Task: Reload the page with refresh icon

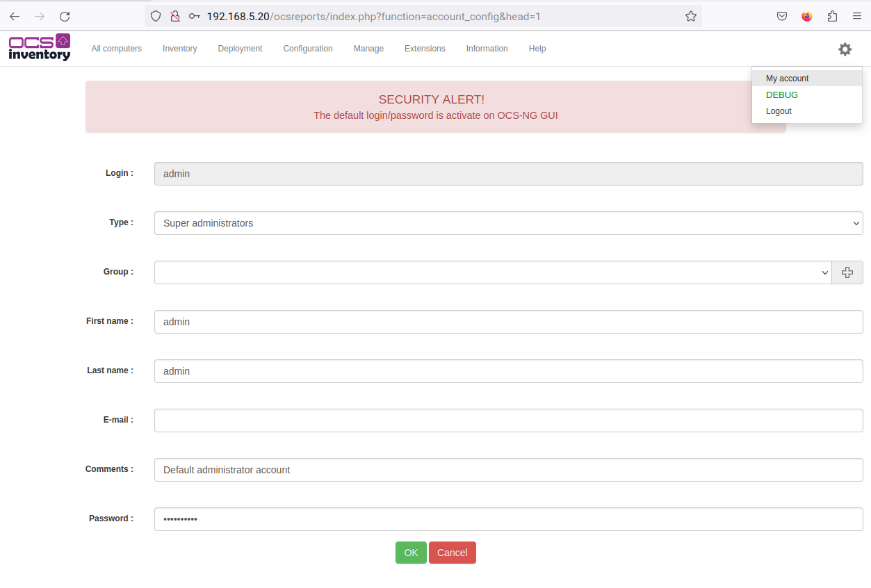Action: (65, 16)
